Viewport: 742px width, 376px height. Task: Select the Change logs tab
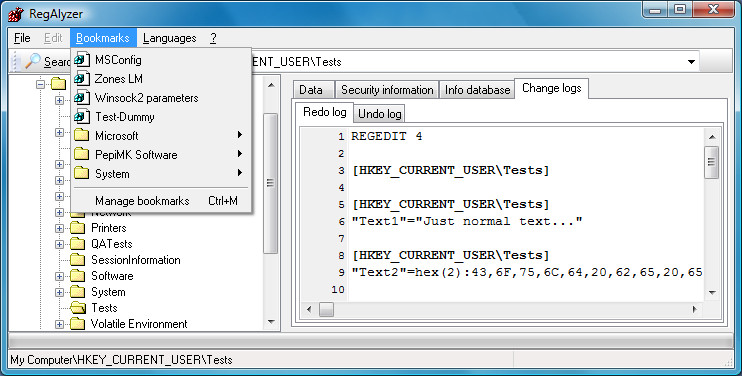coord(551,88)
